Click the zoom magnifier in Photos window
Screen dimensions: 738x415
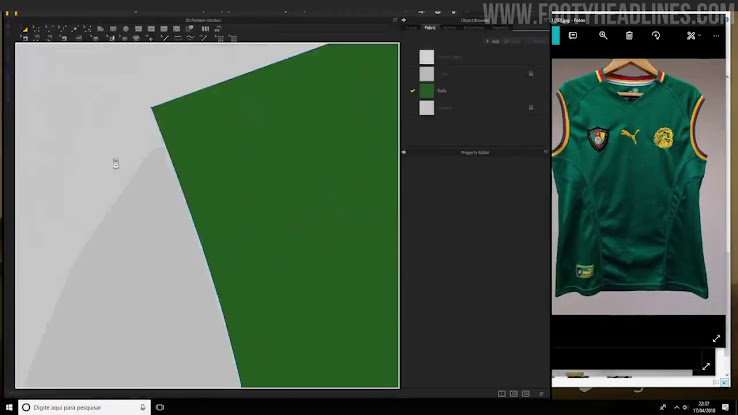click(603, 36)
